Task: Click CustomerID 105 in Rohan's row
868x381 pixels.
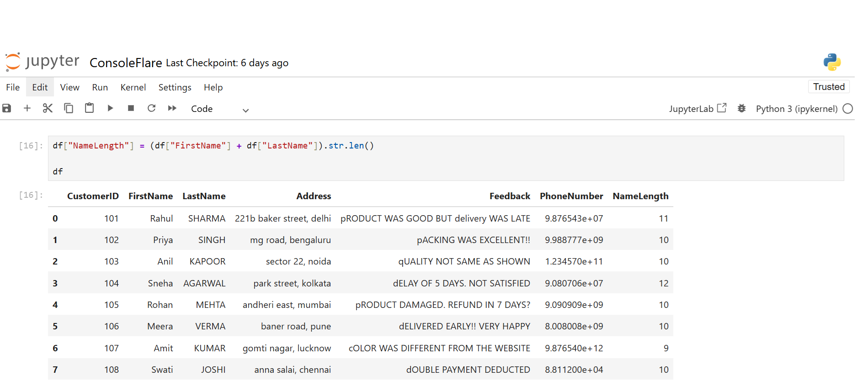Action: tap(112, 305)
